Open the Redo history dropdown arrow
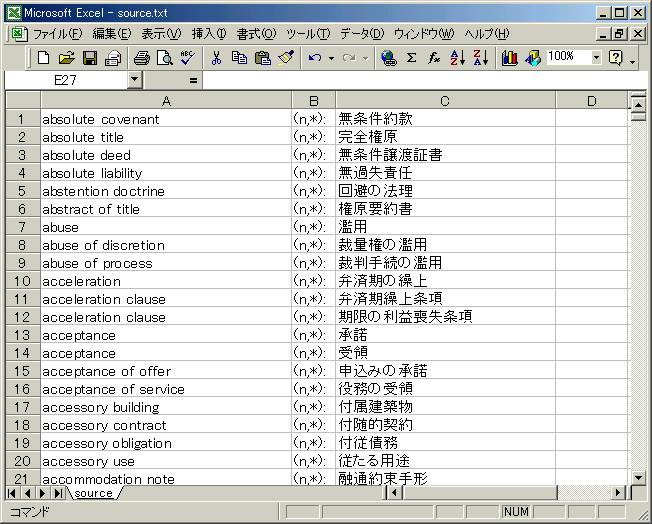 (x=366, y=58)
